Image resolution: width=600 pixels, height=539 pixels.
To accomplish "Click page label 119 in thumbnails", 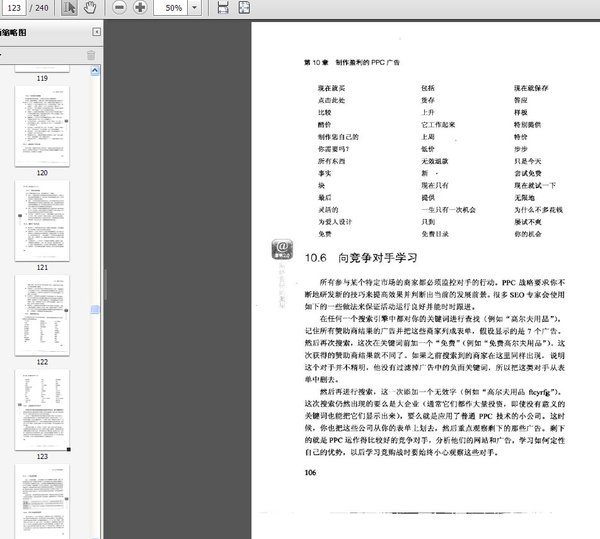I will point(42,78).
